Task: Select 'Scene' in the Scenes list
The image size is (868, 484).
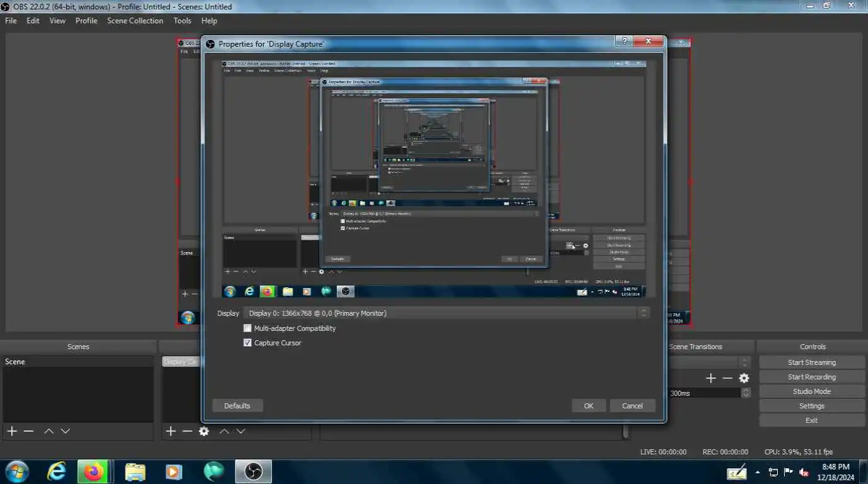Action: pyautogui.click(x=78, y=362)
